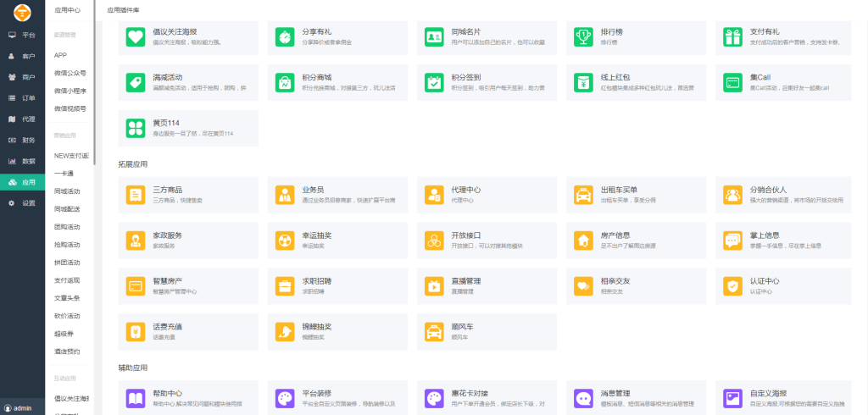
Task: Click the 认证中心 shield icon
Action: pyautogui.click(x=732, y=286)
